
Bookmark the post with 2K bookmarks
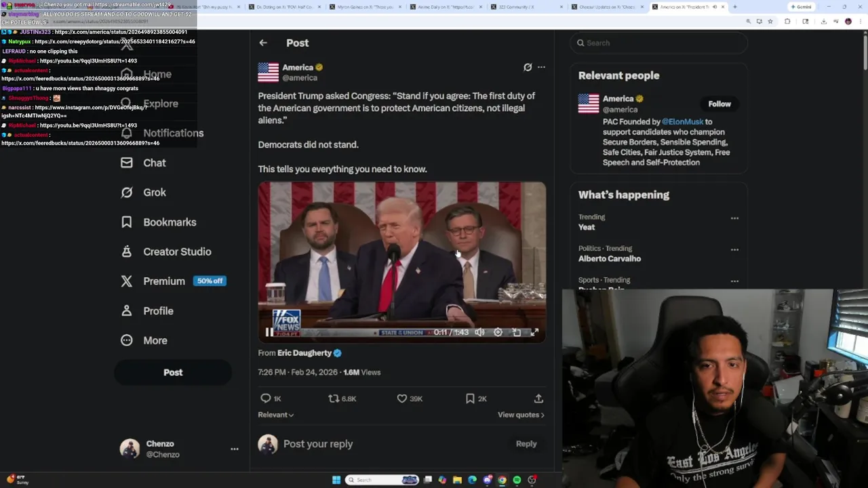pyautogui.click(x=476, y=399)
